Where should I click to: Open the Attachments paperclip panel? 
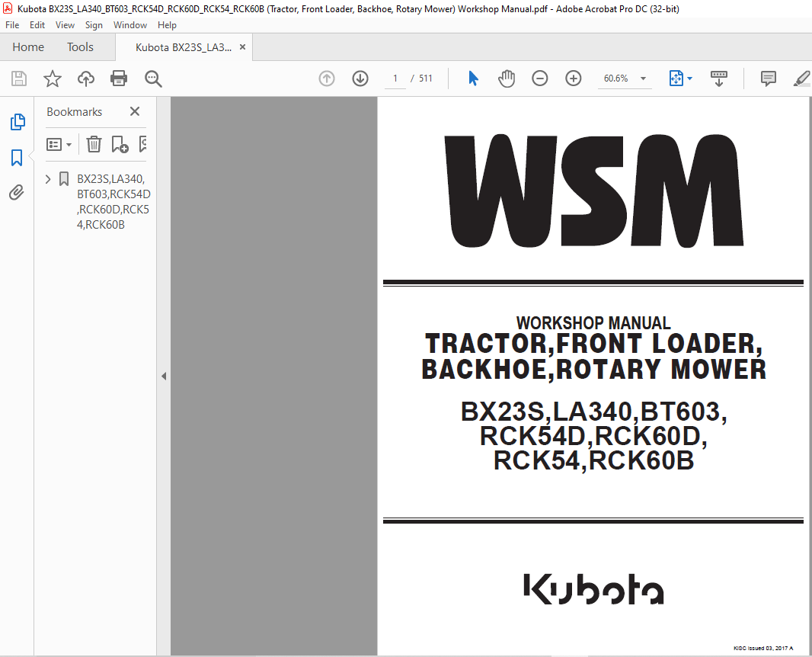(x=17, y=192)
